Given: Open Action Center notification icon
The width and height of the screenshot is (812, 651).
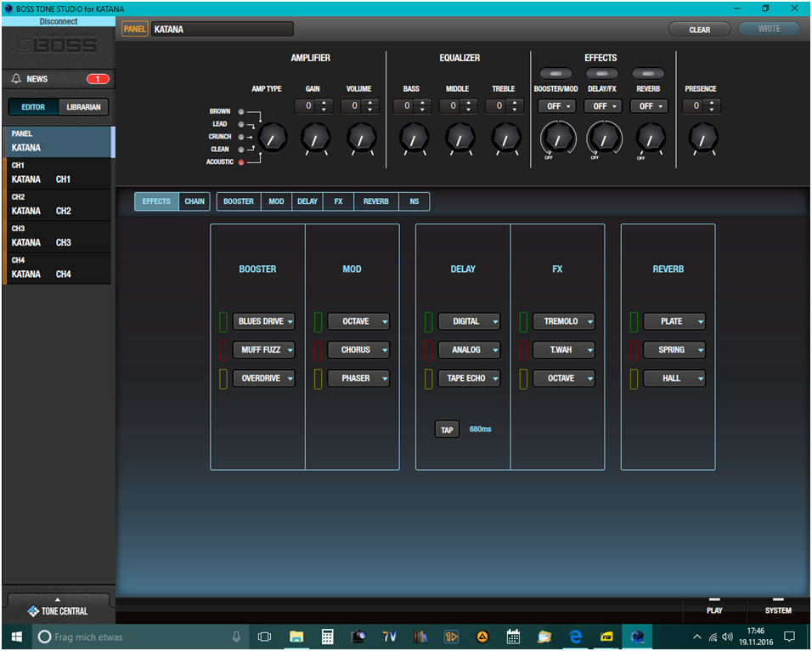Looking at the screenshot, I should tap(789, 637).
